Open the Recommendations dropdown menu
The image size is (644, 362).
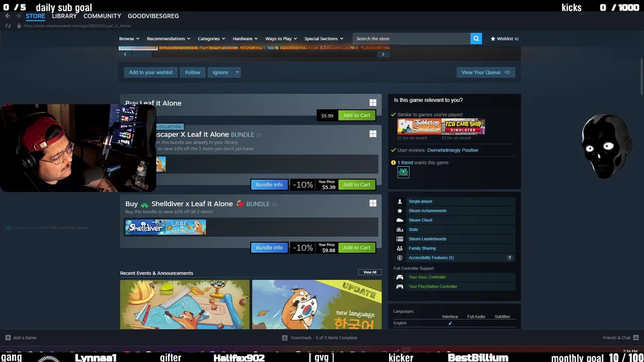coord(169,39)
